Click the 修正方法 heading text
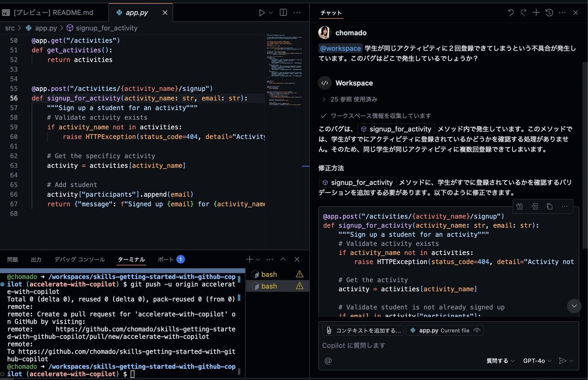Screen dimensions: 588x380 tap(331, 168)
